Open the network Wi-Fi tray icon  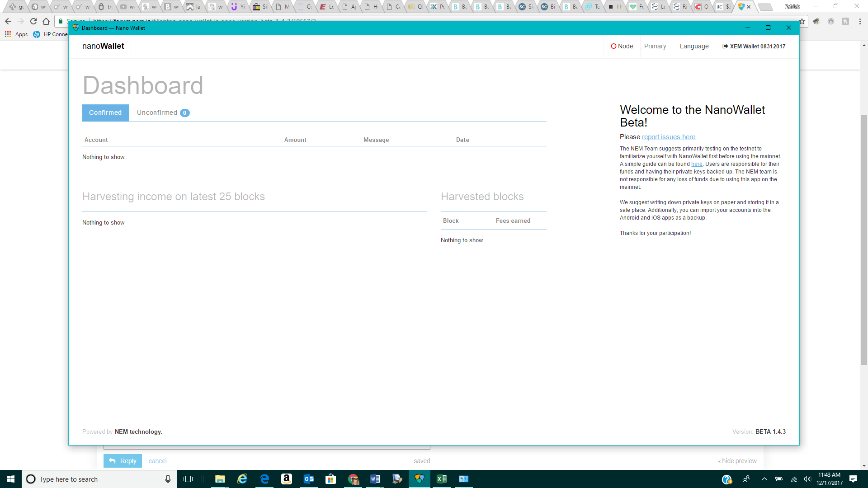tap(794, 479)
